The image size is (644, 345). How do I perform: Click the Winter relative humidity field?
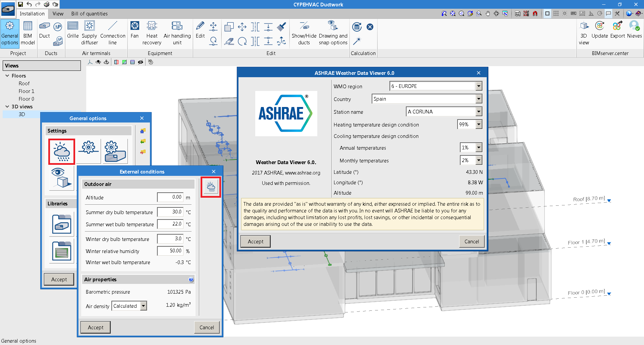pyautogui.click(x=170, y=251)
